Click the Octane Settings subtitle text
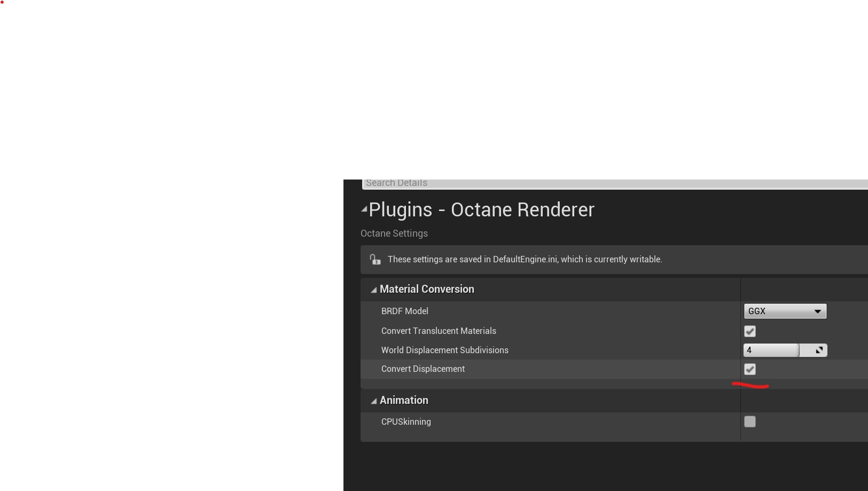Screen dimensions: 868x491 (x=394, y=233)
